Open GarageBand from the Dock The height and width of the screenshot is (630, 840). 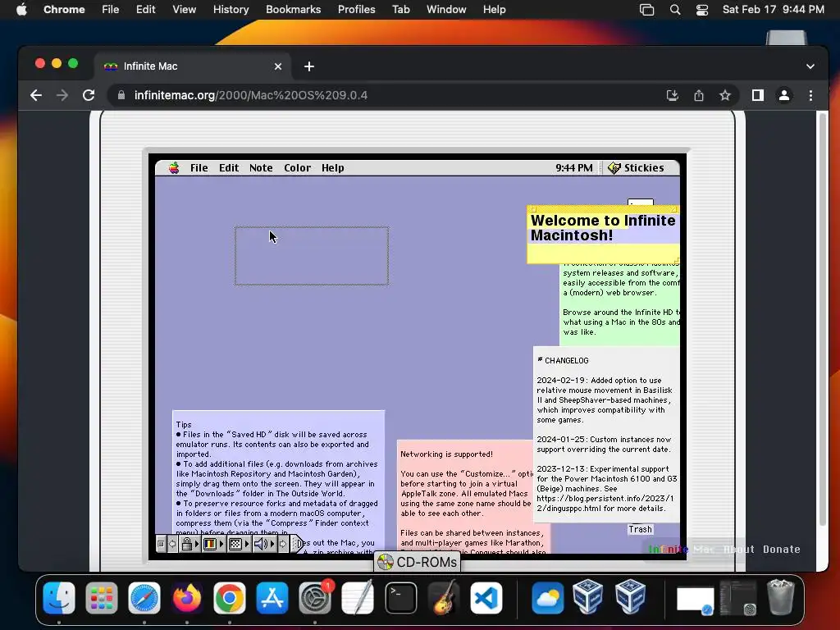[x=444, y=597]
